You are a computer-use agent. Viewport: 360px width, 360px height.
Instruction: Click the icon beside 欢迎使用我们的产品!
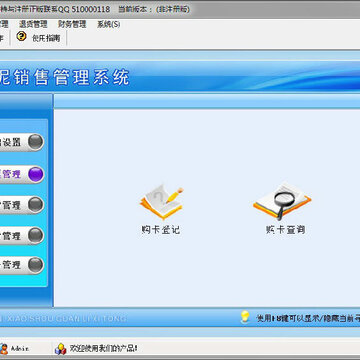point(60,349)
